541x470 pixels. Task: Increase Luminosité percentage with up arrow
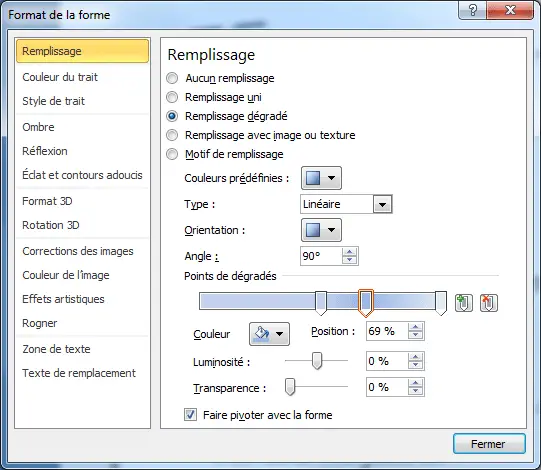click(x=415, y=357)
